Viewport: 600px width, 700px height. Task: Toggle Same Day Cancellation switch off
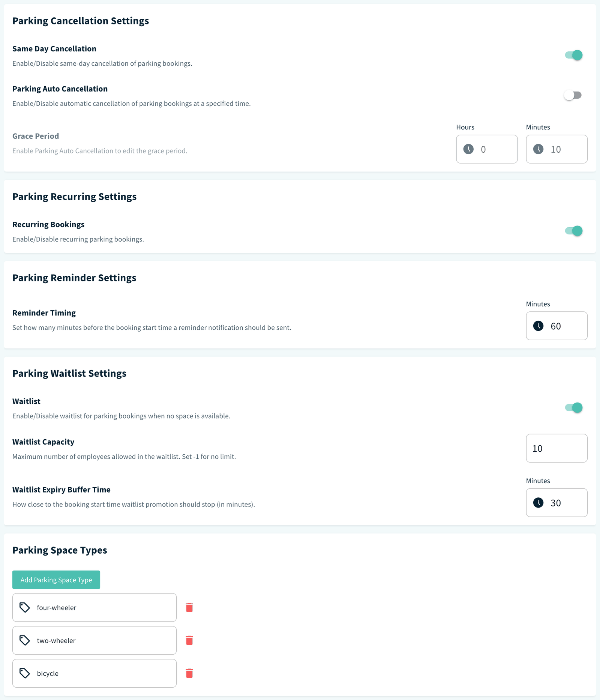pyautogui.click(x=574, y=55)
